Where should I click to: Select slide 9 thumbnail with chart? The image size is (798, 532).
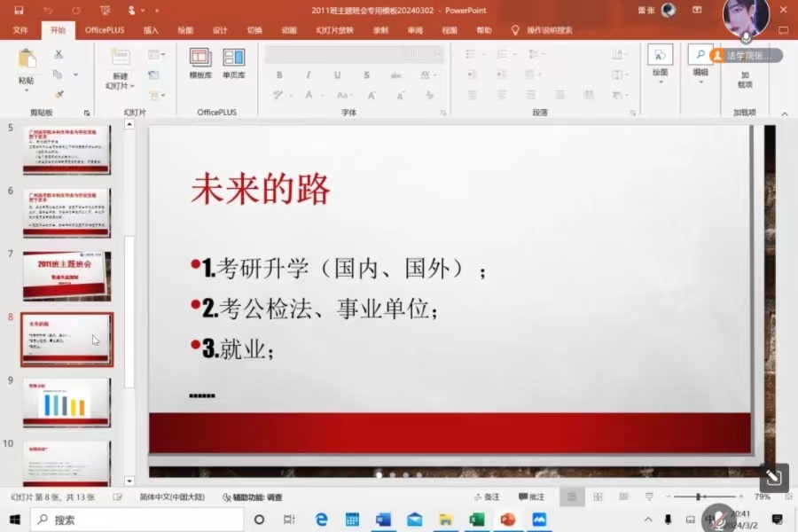pos(66,403)
